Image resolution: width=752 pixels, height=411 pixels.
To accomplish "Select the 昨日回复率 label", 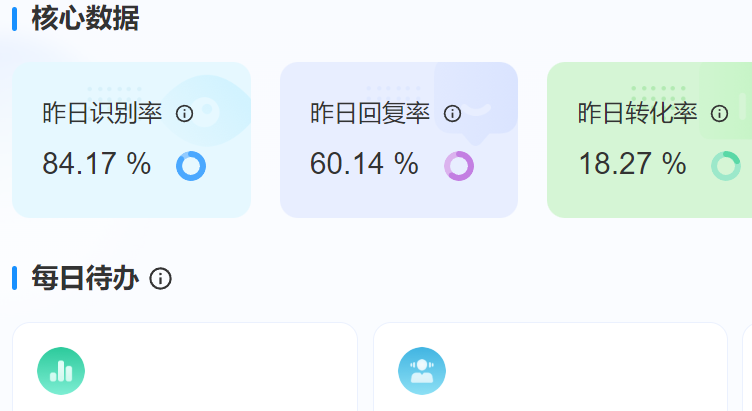I will 370,114.
